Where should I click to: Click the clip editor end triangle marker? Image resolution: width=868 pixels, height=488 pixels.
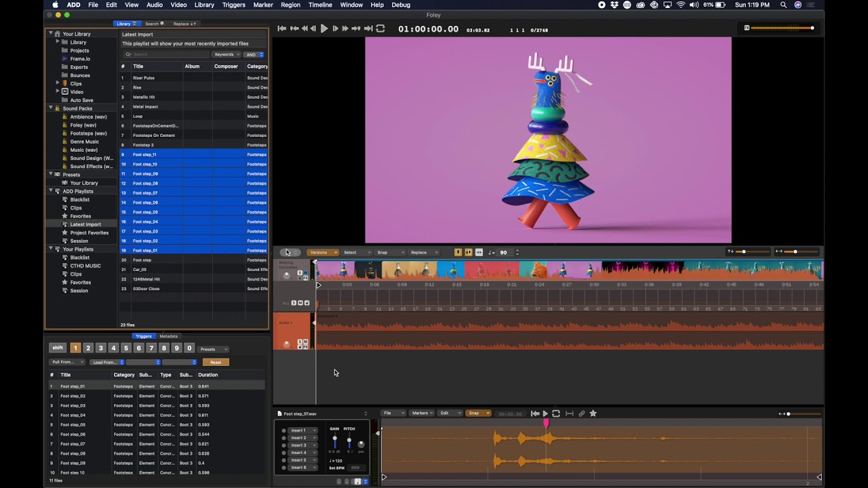(x=818, y=477)
